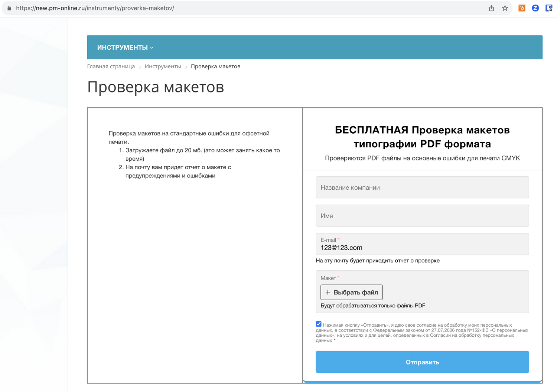Screen dimensions: 557x392
Task: Click text Будут обрабатываться только файлы PDF
Action: [x=373, y=306]
